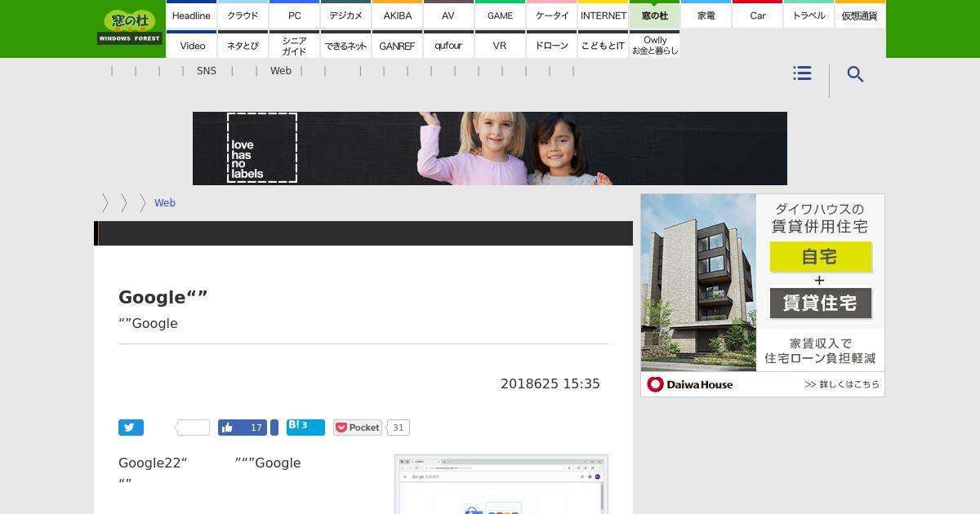Follow the Web breadcrumb link
The image size is (980, 514).
click(x=165, y=203)
